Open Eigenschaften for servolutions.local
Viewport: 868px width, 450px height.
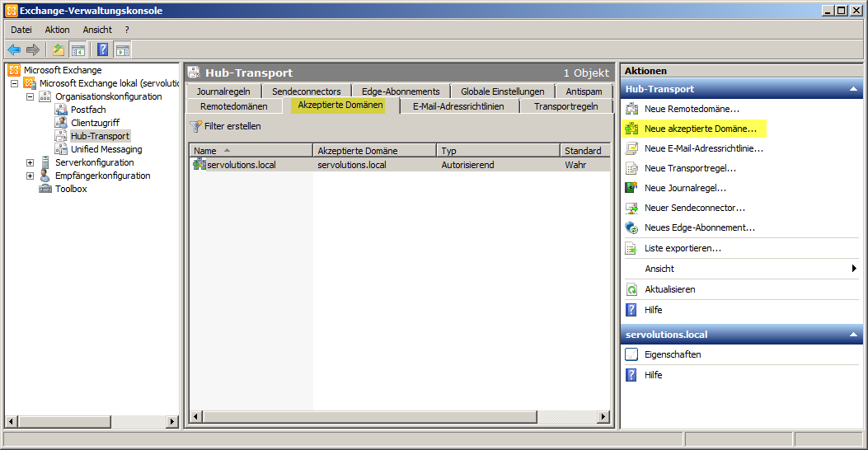[673, 354]
